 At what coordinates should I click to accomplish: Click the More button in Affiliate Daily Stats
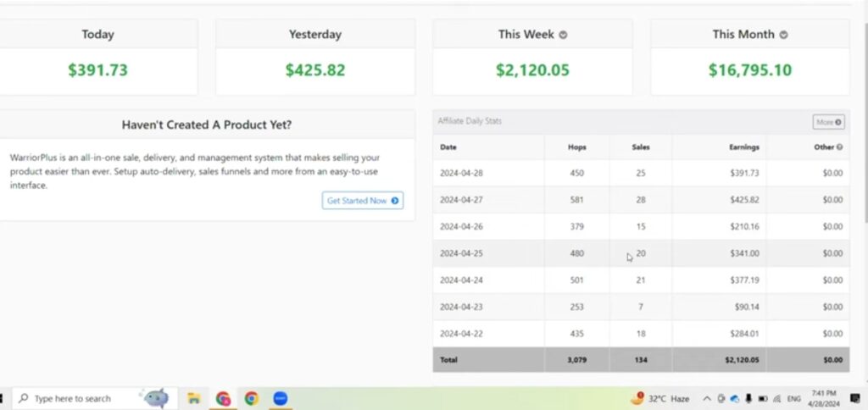coord(828,122)
